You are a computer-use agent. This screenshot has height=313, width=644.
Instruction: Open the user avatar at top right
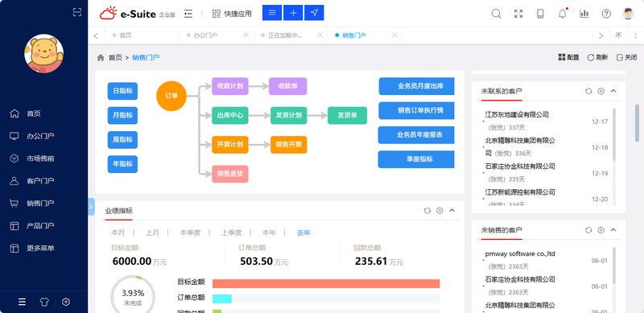628,14
